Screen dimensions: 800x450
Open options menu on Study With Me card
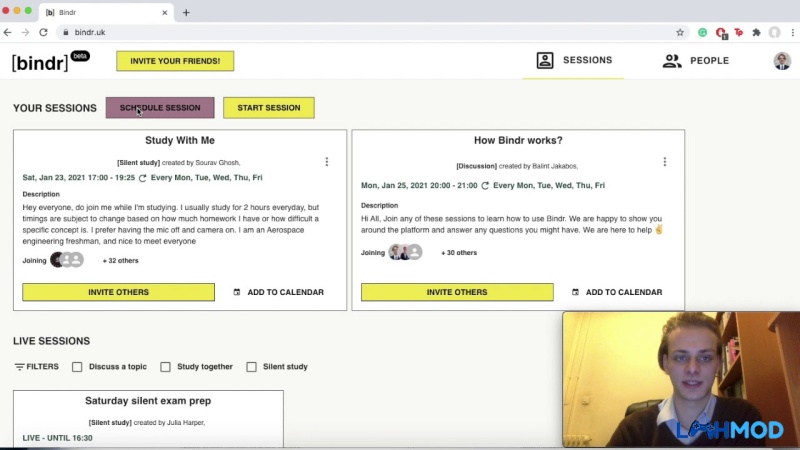tap(327, 162)
